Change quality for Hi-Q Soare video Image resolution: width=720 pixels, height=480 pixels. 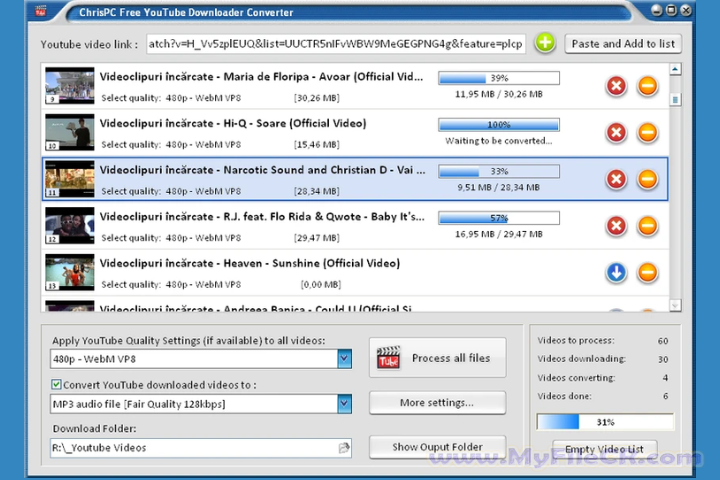click(x=203, y=145)
